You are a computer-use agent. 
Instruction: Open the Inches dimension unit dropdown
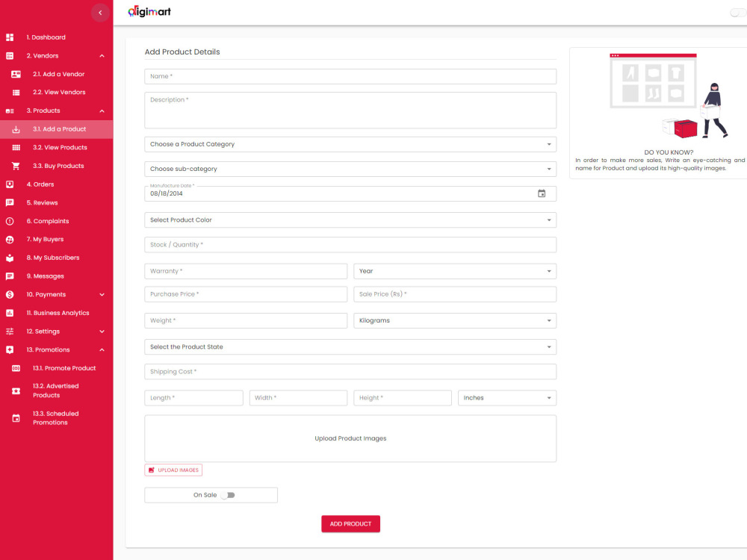coord(507,398)
